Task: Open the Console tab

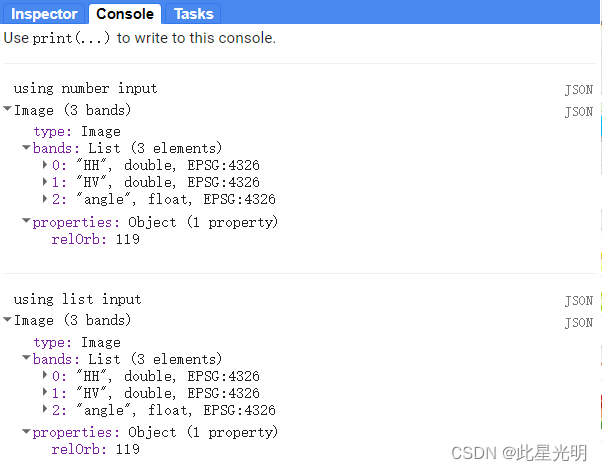Action: pyautogui.click(x=125, y=14)
